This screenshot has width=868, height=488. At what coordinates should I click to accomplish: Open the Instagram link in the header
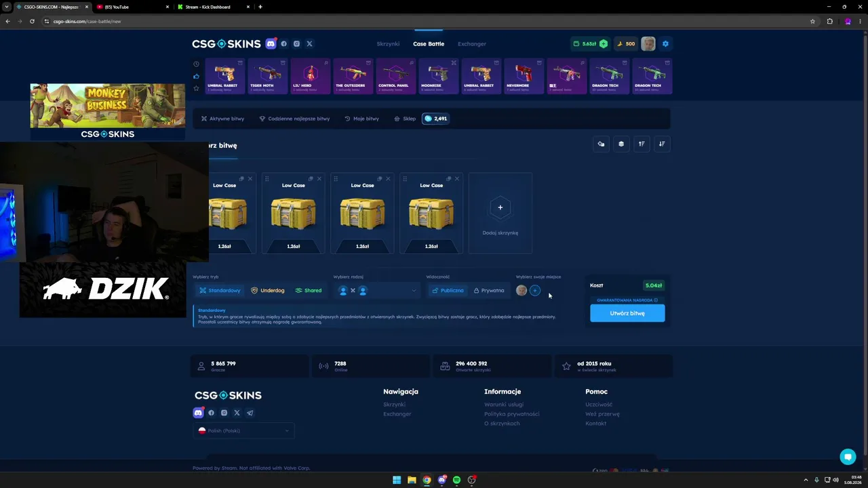point(296,43)
